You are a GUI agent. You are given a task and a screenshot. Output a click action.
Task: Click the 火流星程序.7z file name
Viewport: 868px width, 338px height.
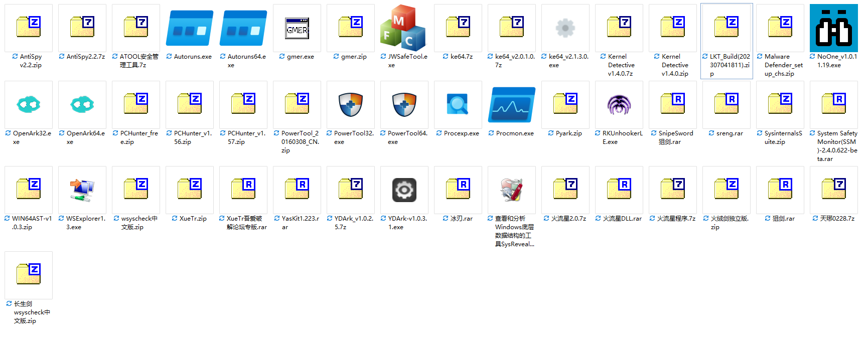tap(676, 219)
